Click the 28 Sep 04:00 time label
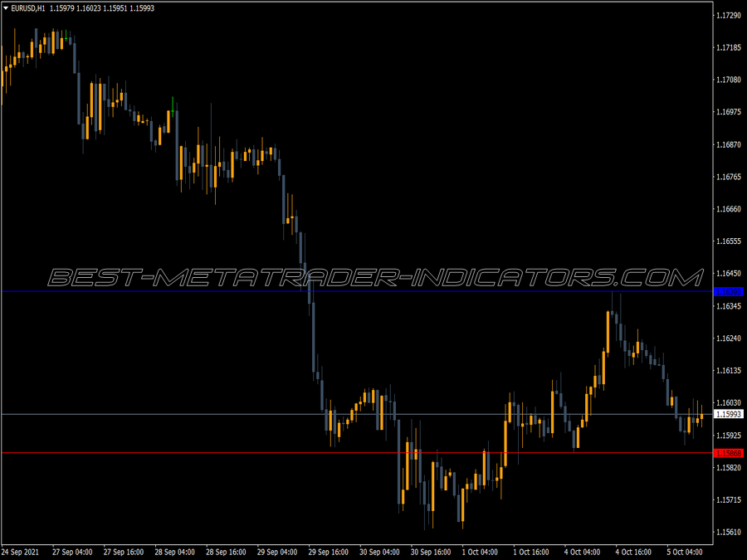This screenshot has height=560, width=747. pyautogui.click(x=175, y=552)
